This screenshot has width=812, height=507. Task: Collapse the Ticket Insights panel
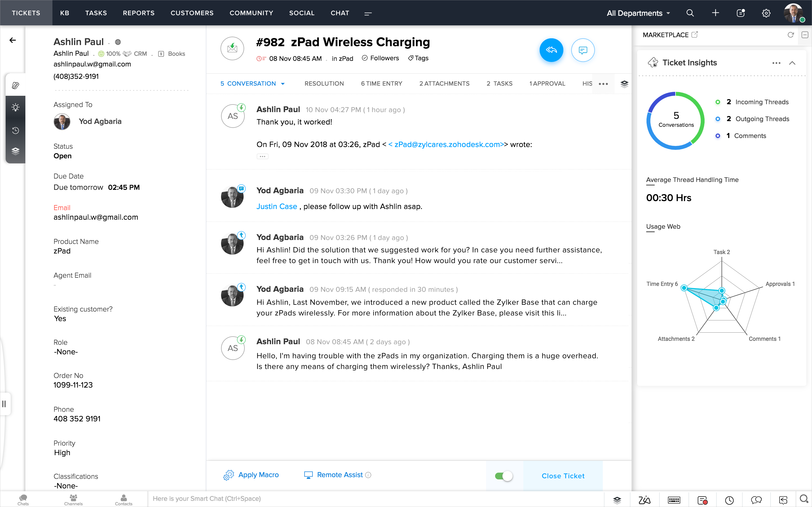pos(792,63)
